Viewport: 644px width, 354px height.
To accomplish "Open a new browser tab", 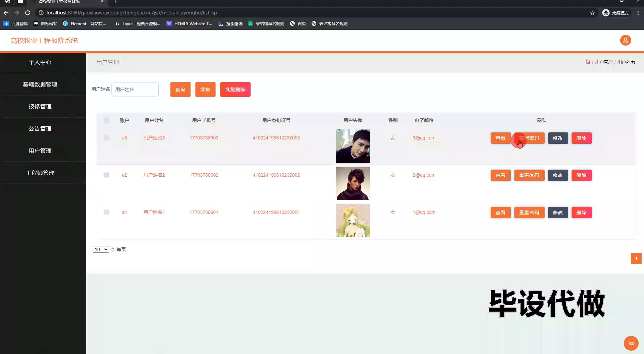I will click(115, 2).
